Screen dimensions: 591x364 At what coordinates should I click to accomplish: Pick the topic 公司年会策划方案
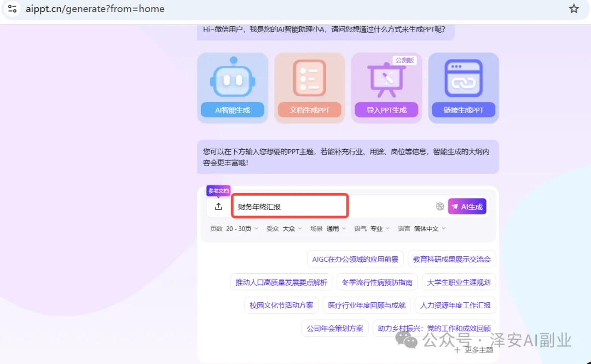point(335,328)
